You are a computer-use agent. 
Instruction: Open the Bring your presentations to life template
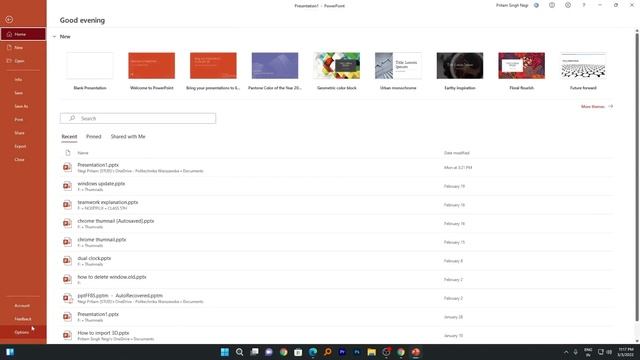pos(213,71)
